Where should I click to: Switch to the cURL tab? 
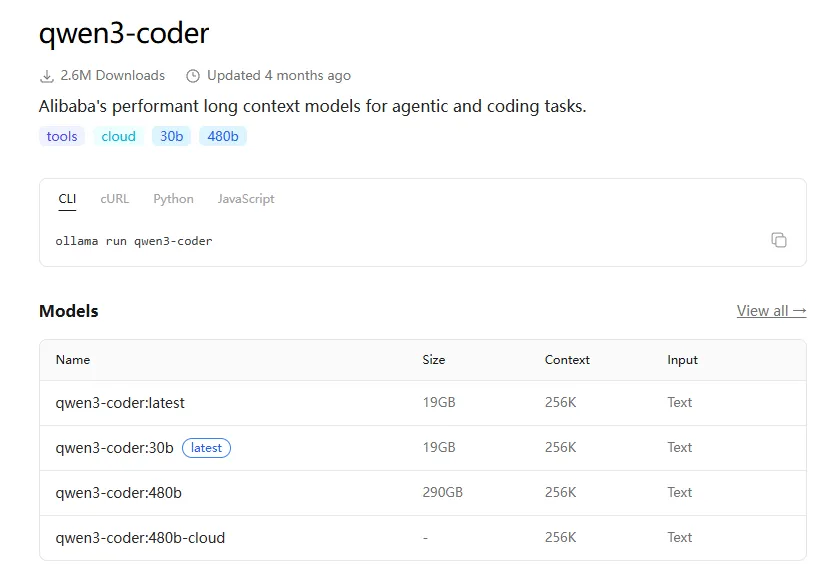coord(115,199)
